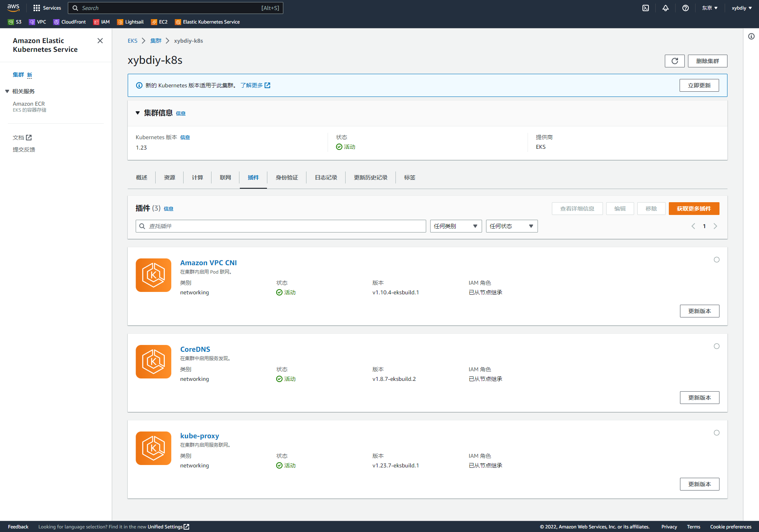
Task: Switch to the 概述 tab
Action: tap(142, 177)
